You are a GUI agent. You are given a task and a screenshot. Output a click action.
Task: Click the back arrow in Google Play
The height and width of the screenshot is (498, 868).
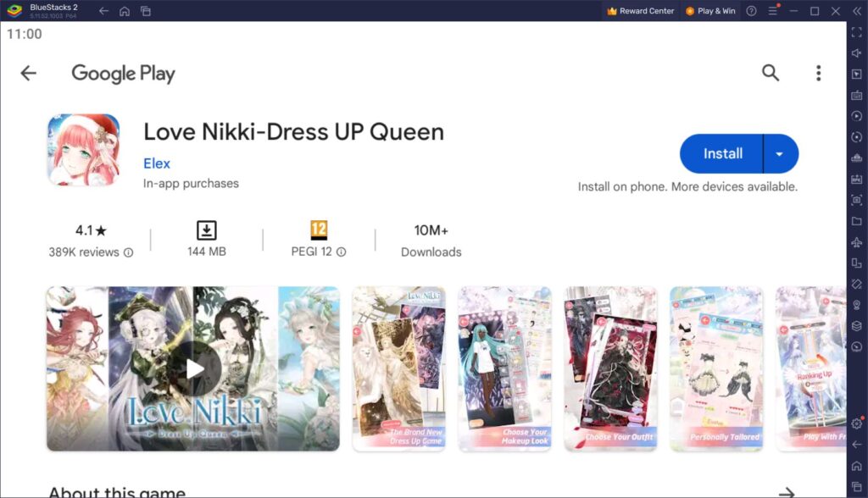coord(28,73)
